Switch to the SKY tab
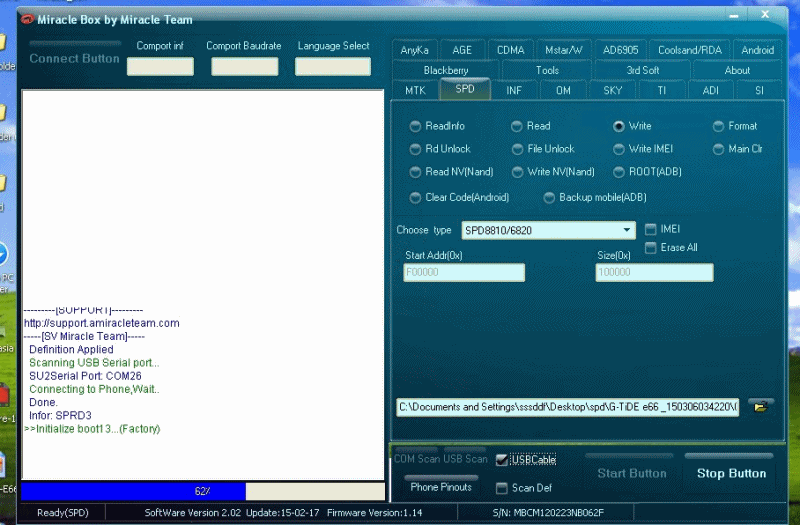 613,90
